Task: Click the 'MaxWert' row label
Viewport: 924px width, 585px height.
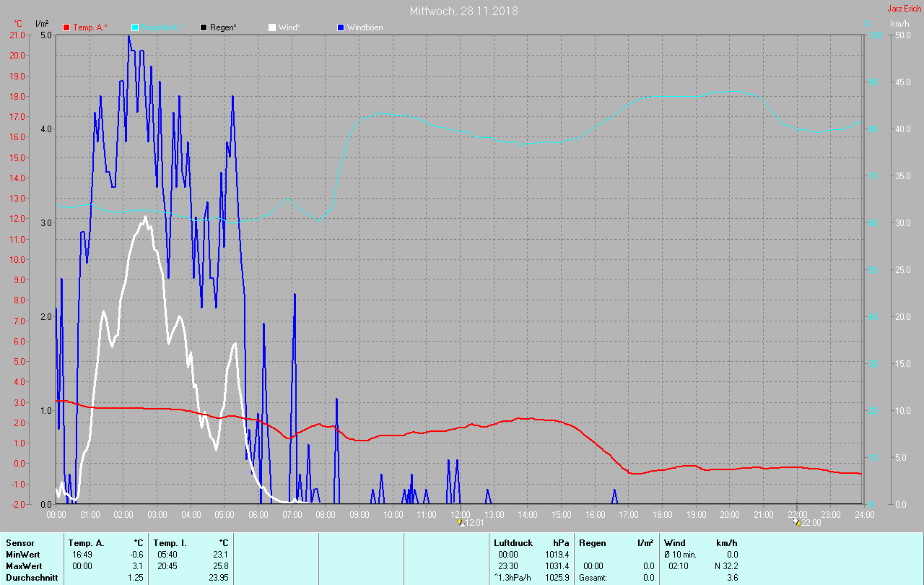Action: pyautogui.click(x=24, y=566)
